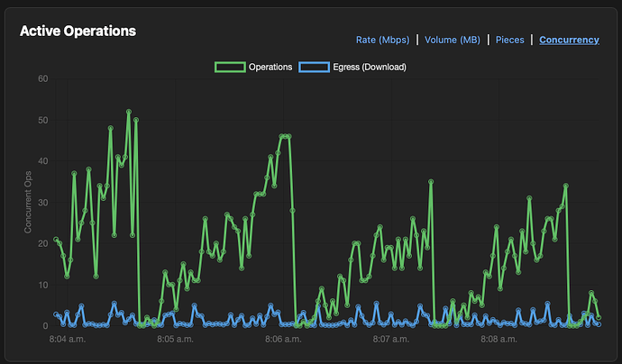The width and height of the screenshot is (622, 364).
Task: Click the Concurrent Ops axis title
Action: [29, 202]
